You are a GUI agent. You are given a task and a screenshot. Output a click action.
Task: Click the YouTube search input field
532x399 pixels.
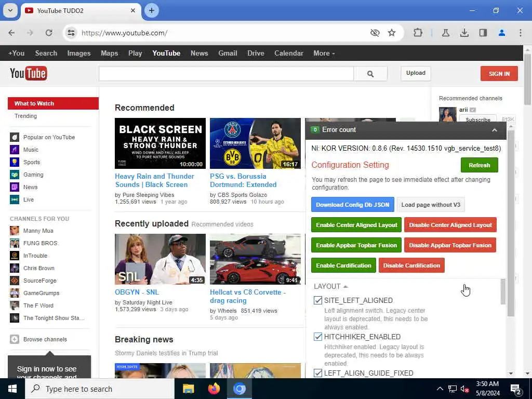tap(227, 74)
